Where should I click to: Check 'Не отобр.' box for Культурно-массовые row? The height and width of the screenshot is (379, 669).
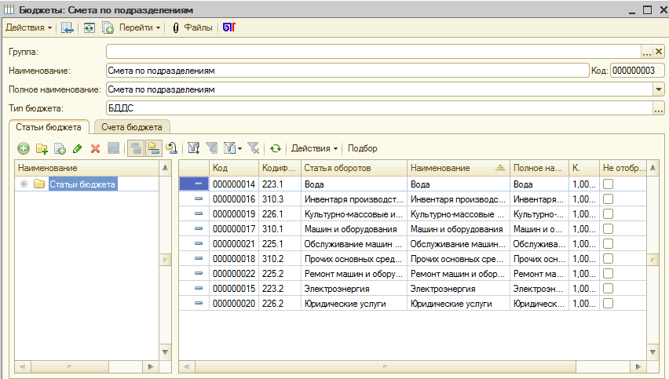(608, 214)
